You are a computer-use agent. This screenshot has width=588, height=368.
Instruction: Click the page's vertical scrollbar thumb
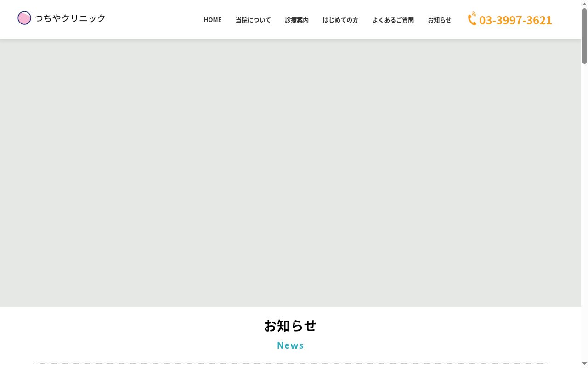pos(584,36)
